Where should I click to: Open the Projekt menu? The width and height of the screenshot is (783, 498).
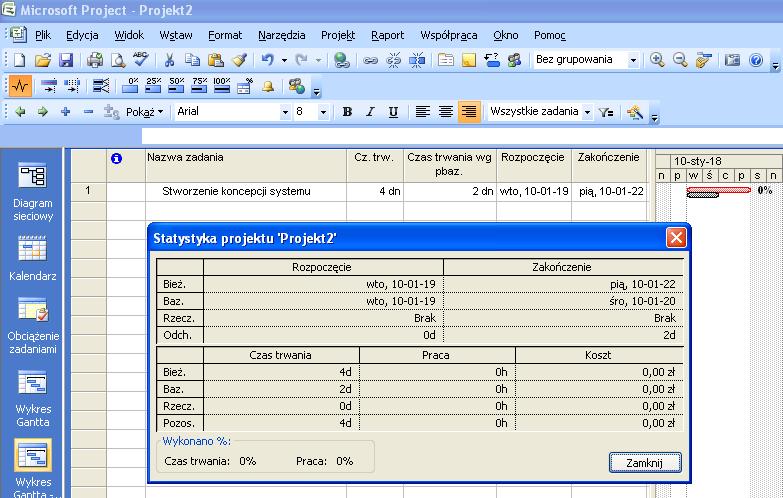pyautogui.click(x=338, y=35)
